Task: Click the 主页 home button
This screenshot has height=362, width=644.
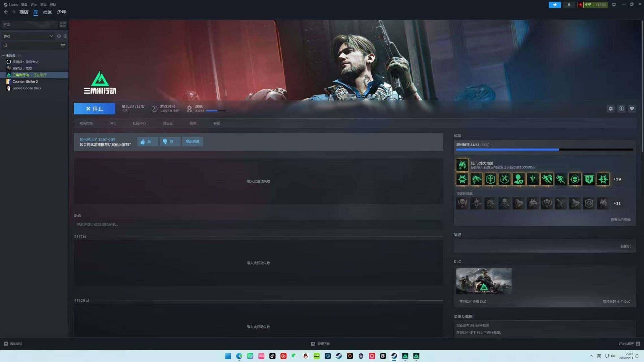Action: (x=30, y=24)
